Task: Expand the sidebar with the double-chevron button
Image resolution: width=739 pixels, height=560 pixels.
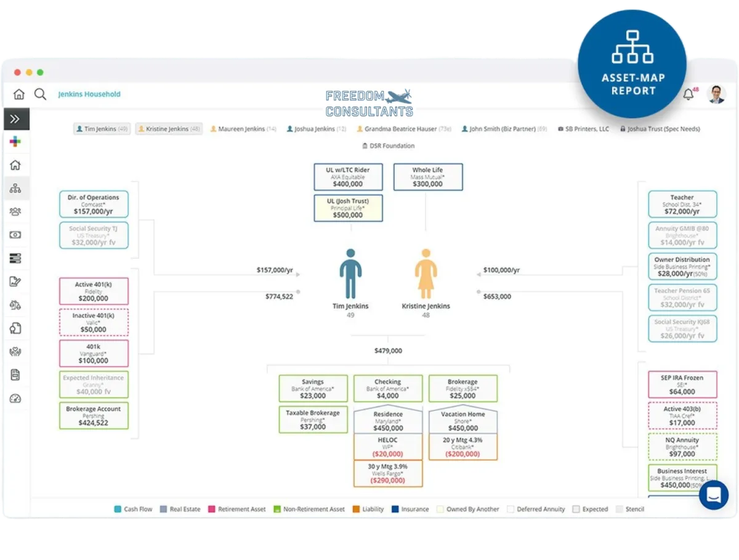Action: tap(16, 119)
